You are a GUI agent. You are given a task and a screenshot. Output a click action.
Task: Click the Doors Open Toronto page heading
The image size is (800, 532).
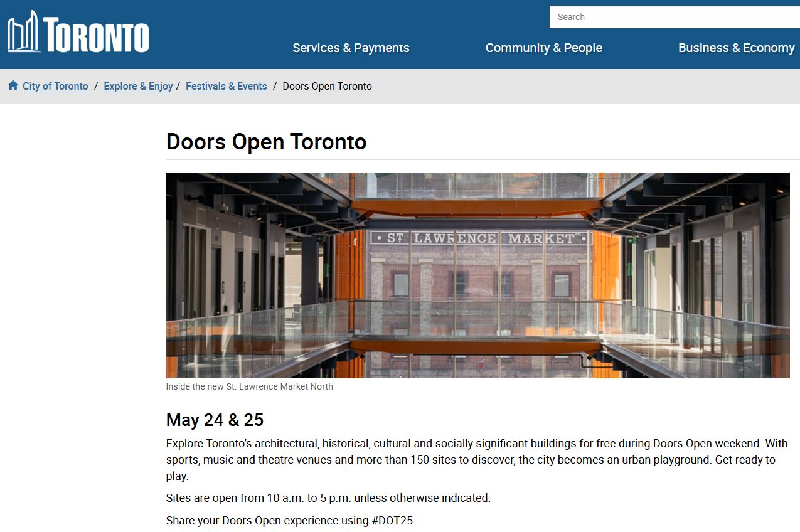pyautogui.click(x=266, y=142)
